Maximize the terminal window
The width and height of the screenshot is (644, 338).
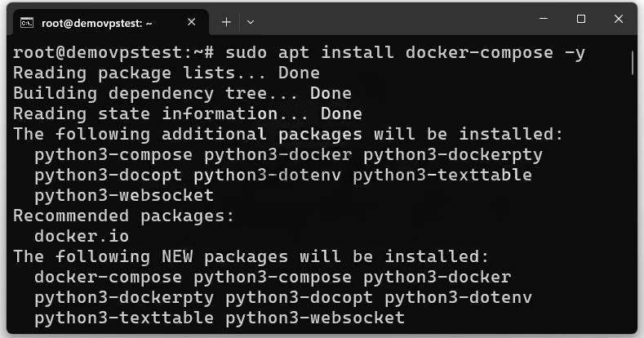(581, 19)
